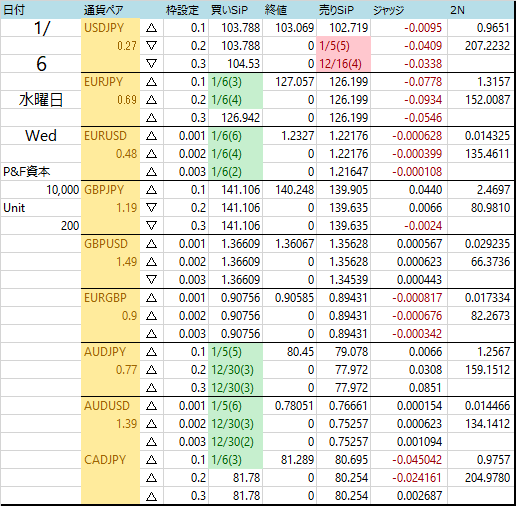Viewport: 516px width, 506px height.
Task: Click the down triangle in GBPJPY 0.3 row
Action: [151, 226]
